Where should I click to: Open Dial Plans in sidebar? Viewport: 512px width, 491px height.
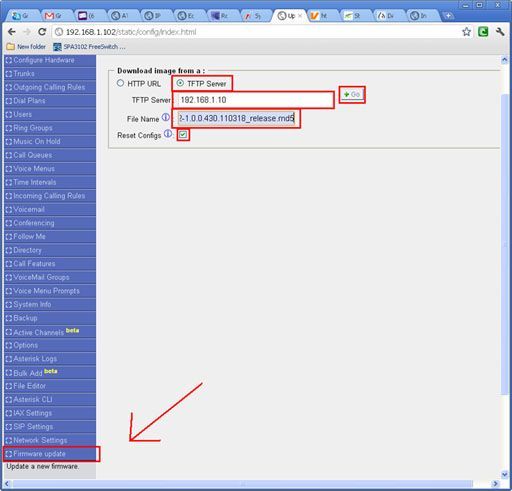50,101
